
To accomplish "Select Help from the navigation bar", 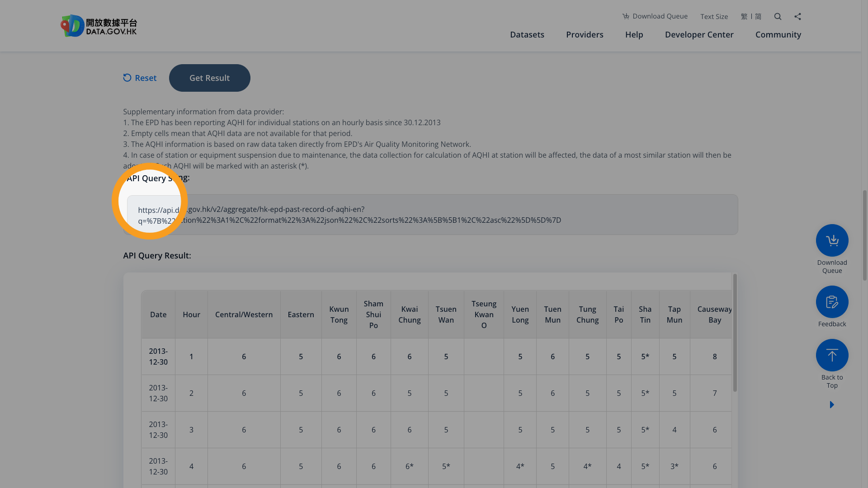I will (634, 34).
